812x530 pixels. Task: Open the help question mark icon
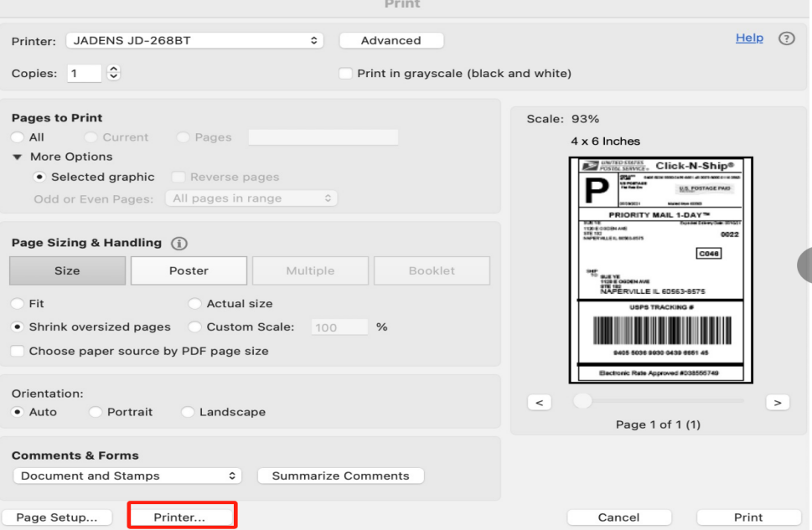pos(786,39)
